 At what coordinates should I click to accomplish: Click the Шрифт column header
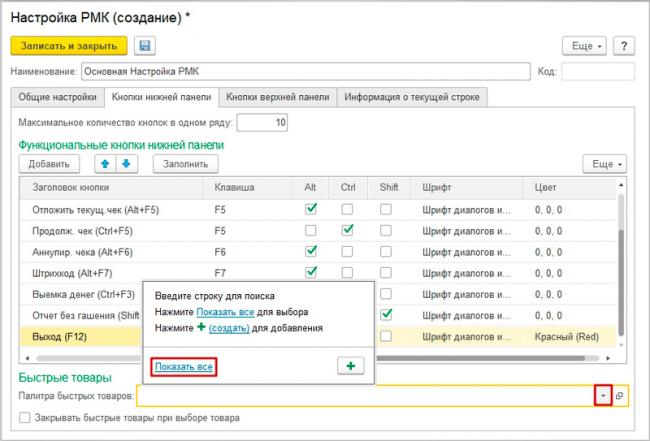tap(467, 187)
